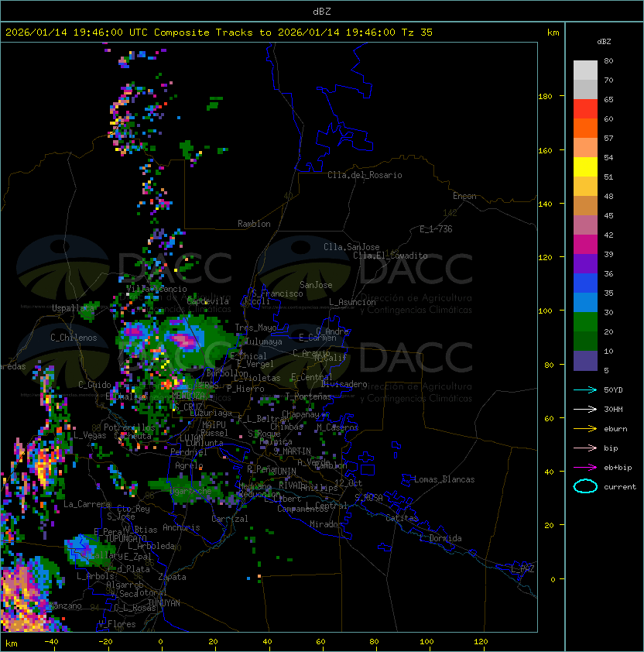Click the 'eburn' legend label
644x652 pixels.
tap(615, 429)
